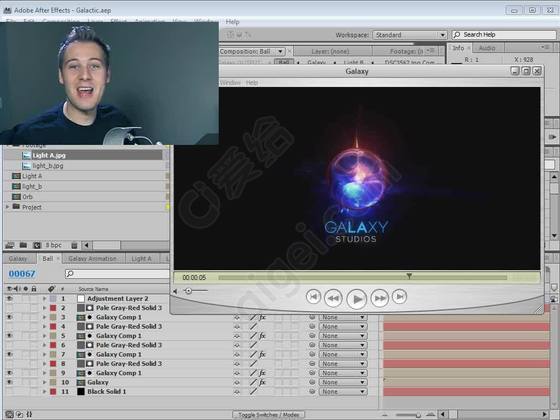560x420 pixels.
Task: Switch to the Galaxy Animation timeline tab
Action: pyautogui.click(x=92, y=259)
